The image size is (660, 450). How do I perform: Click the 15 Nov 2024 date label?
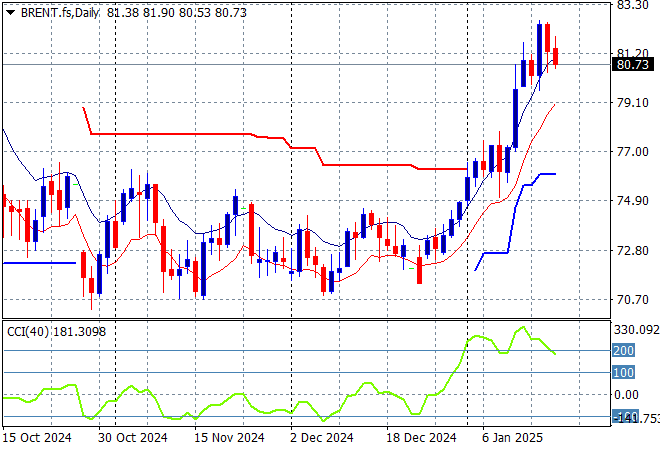(229, 438)
